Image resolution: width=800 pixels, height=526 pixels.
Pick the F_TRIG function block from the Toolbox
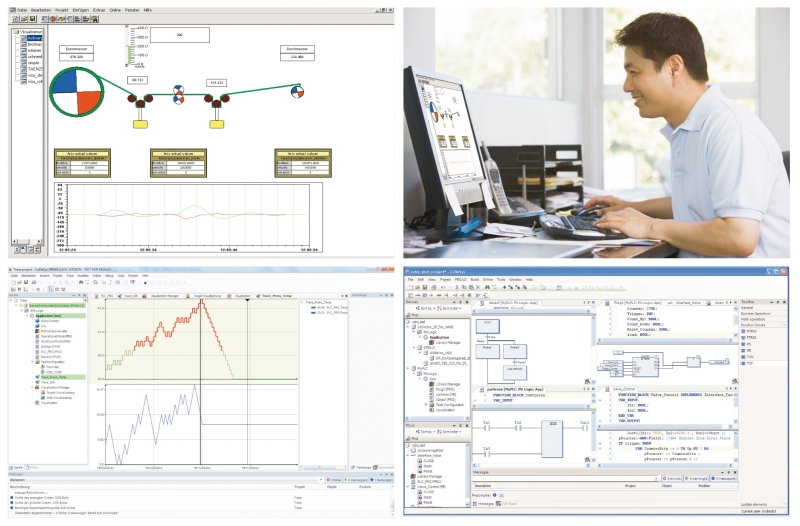click(749, 338)
